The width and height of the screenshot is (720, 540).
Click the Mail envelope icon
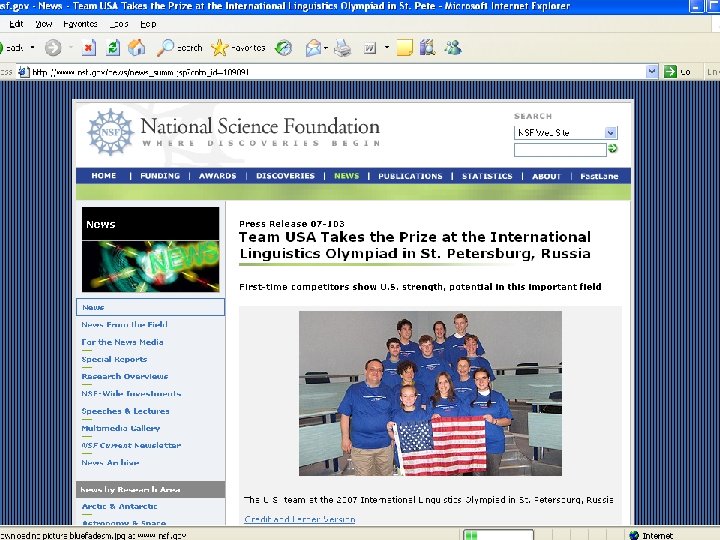pos(313,48)
